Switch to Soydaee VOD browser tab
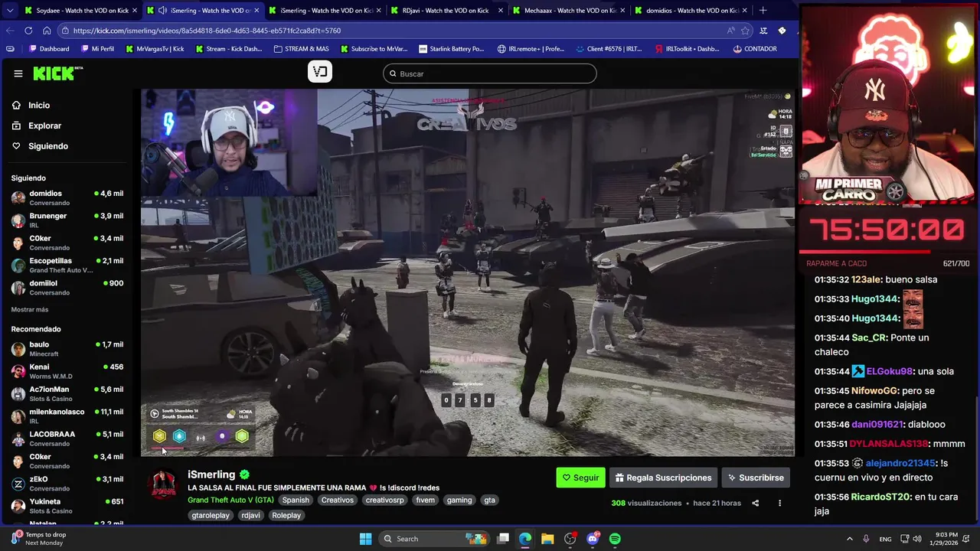The width and height of the screenshot is (980, 551). pos(80,11)
